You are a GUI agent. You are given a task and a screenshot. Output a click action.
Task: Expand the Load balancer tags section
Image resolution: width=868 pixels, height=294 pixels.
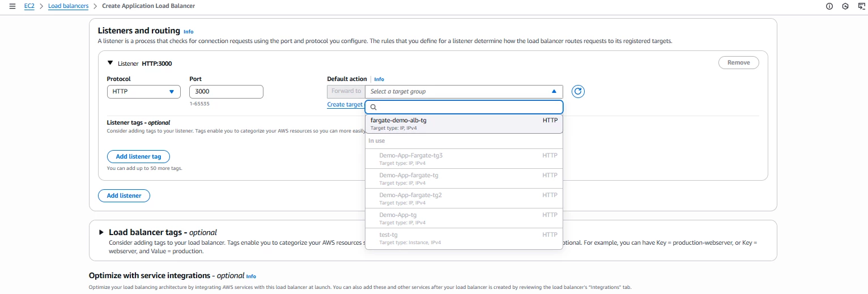pos(101,232)
